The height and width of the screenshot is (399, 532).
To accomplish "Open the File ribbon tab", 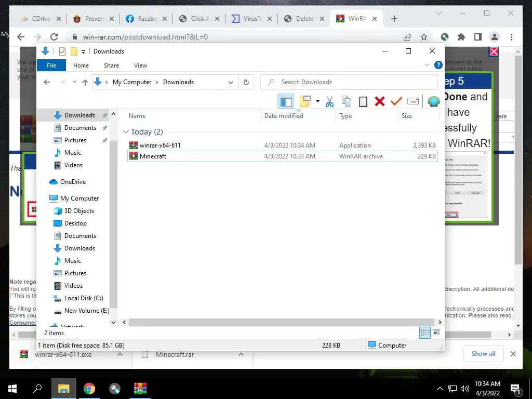I will 51,65.
